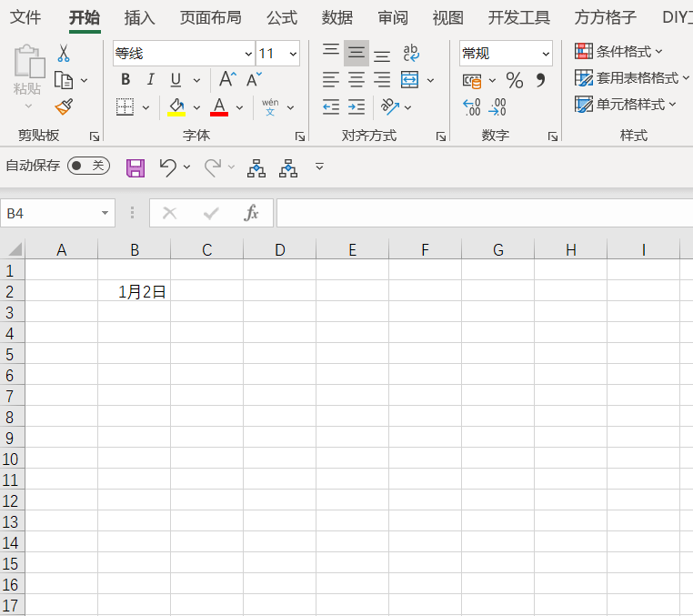Open 文件 tab
This screenshot has height=616, width=693.
click(25, 17)
